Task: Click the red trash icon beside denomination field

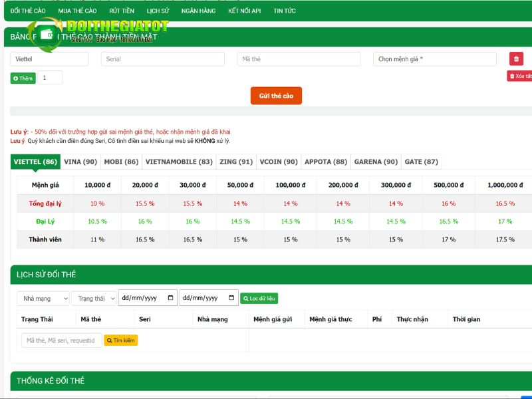Action: tap(516, 59)
